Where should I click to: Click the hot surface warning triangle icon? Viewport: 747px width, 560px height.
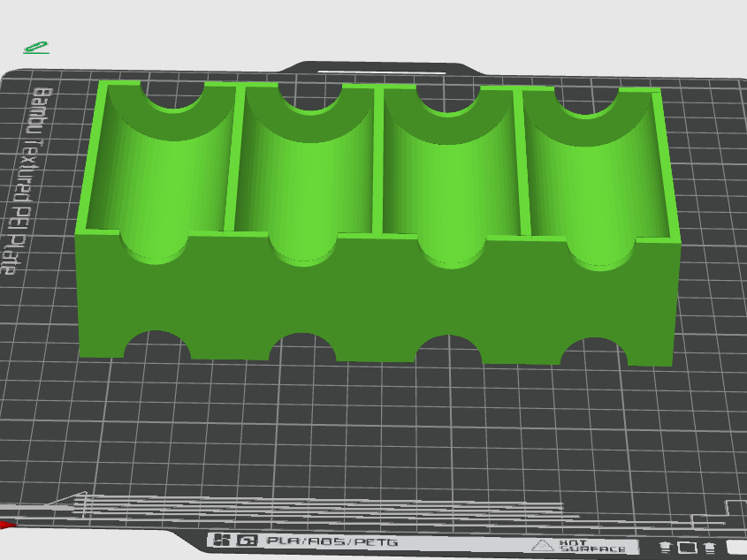(x=543, y=545)
